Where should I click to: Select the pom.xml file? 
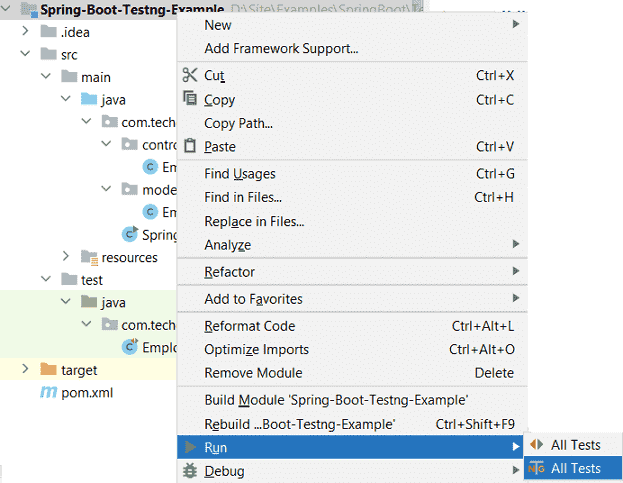click(87, 393)
